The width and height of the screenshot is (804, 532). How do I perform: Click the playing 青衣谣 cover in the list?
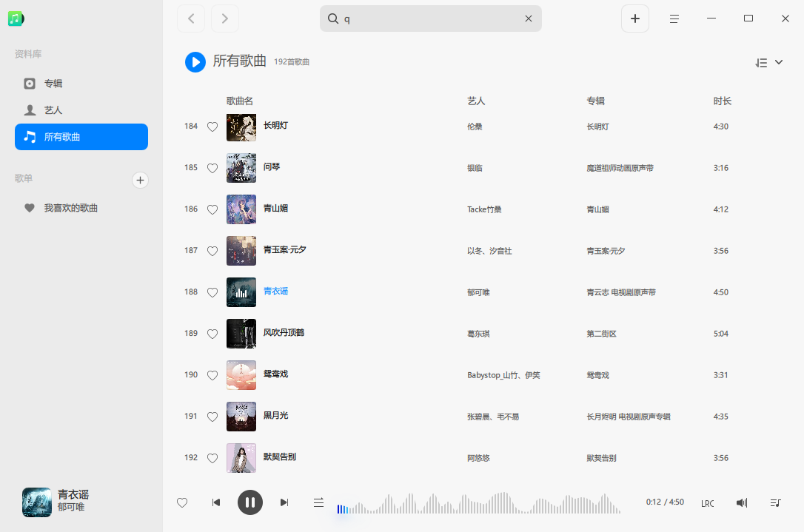241,292
